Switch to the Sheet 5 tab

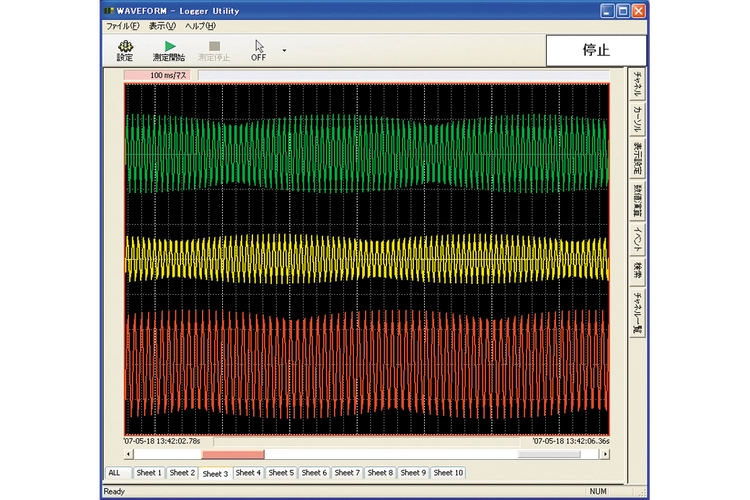tap(281, 473)
